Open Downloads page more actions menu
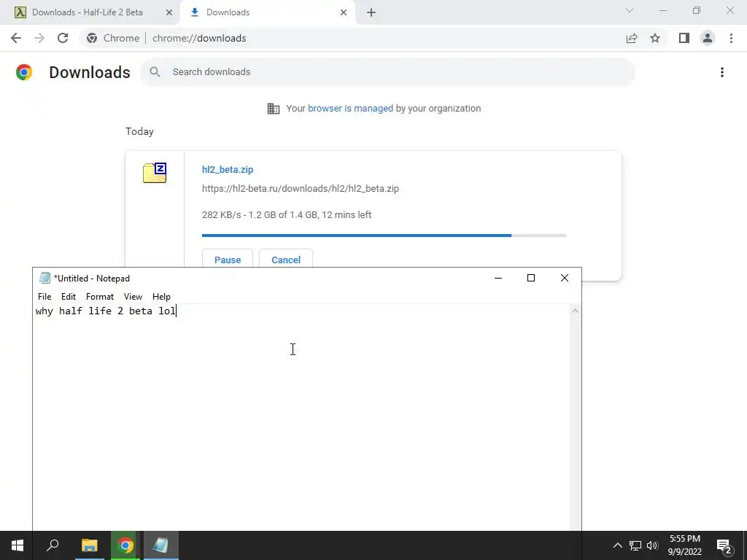This screenshot has height=560, width=747. pos(722,72)
